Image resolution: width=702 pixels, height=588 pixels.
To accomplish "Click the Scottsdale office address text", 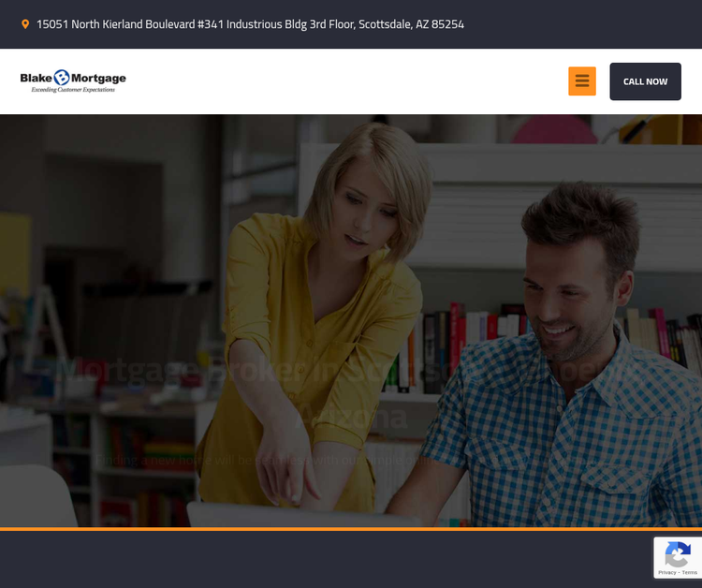I will [250, 24].
